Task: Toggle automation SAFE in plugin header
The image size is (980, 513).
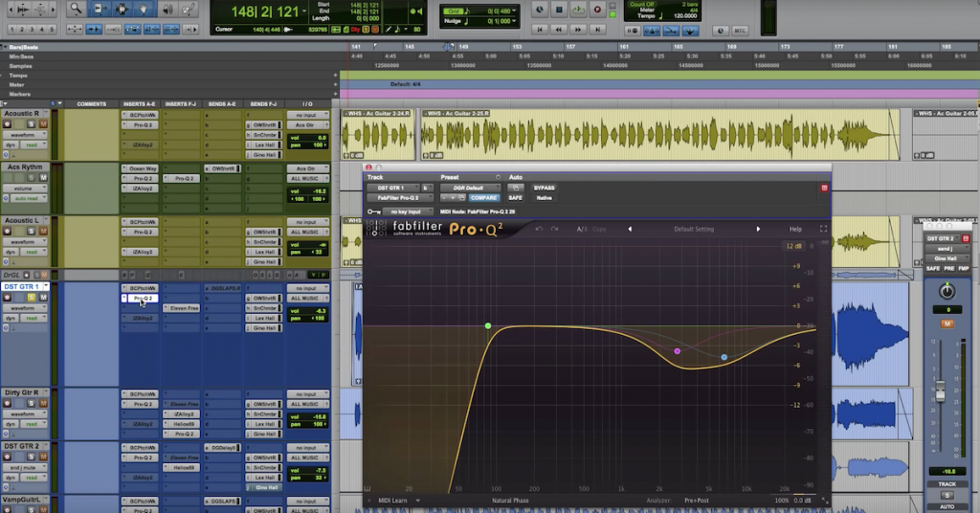Action: click(x=515, y=198)
